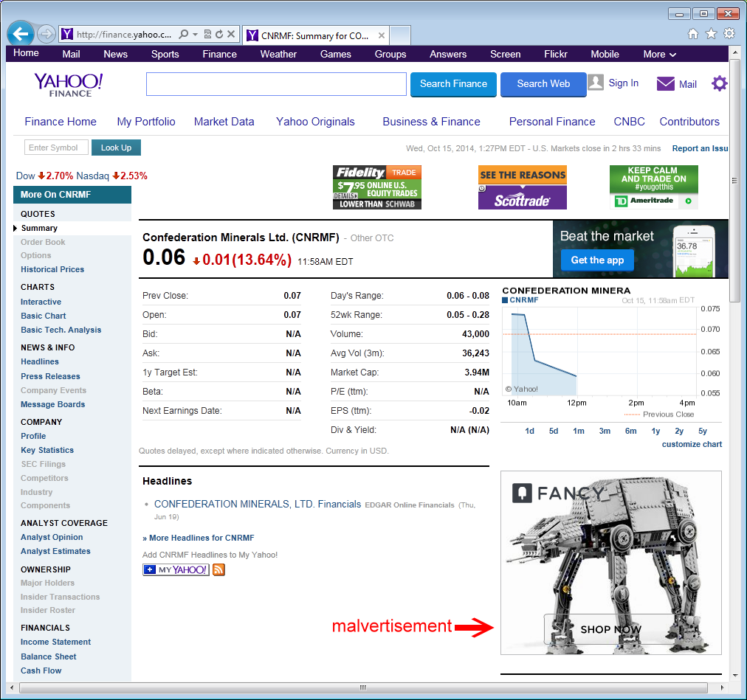This screenshot has width=747, height=700.
Task: Open Analyst Opinion link
Action: [52, 537]
